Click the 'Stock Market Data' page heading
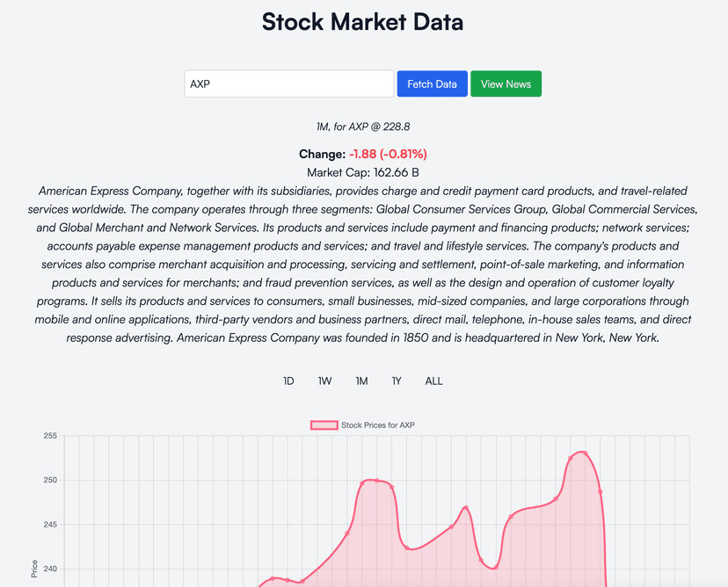Viewport: 728px width, 587px height. pos(362,22)
